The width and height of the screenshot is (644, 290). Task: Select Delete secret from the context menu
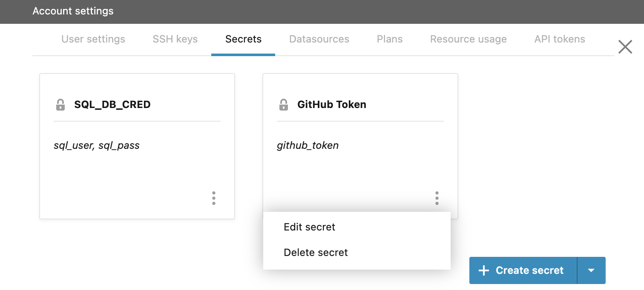[316, 252]
